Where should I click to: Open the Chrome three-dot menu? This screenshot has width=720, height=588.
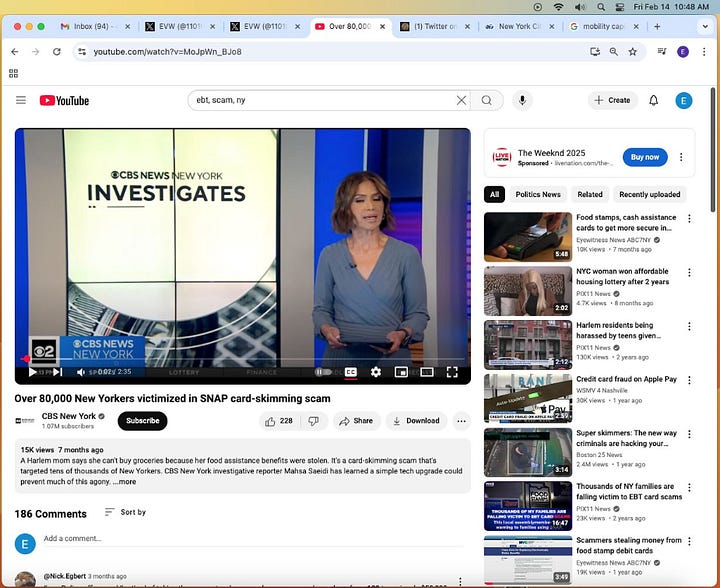pos(704,52)
